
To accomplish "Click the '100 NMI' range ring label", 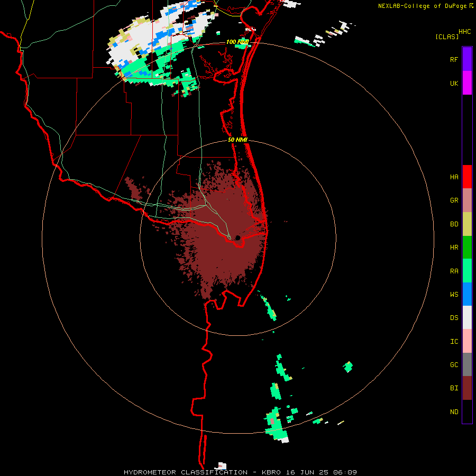I will 237,42.
